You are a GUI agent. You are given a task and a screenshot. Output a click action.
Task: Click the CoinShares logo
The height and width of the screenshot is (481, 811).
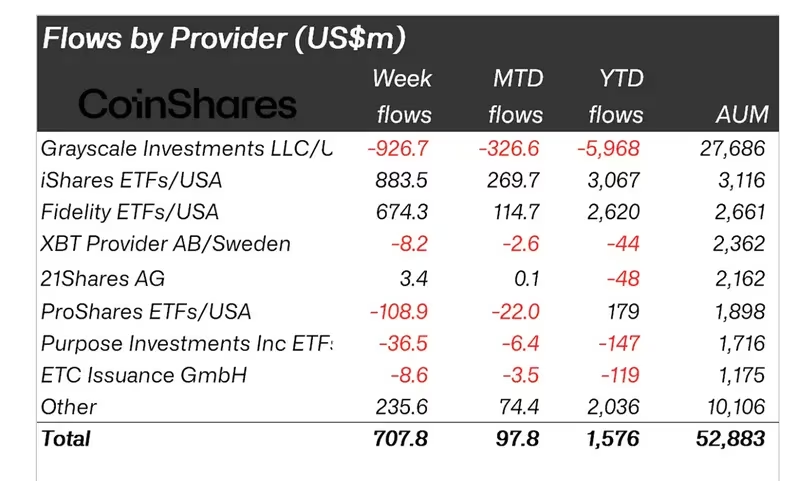tap(187, 105)
